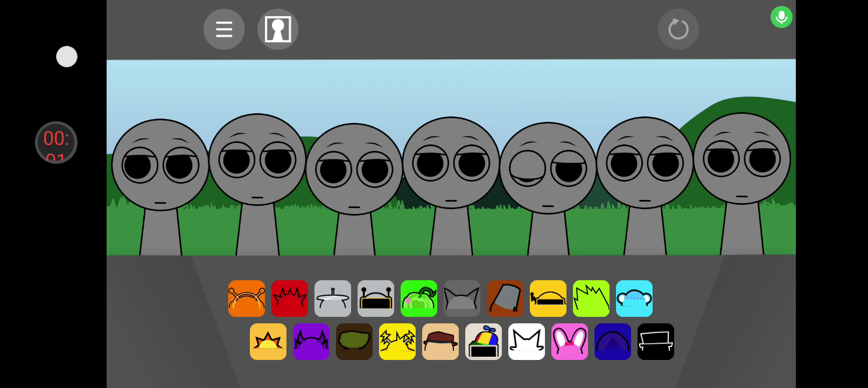Open the character portrait gallery button
Image resolution: width=868 pixels, height=388 pixels.
(x=278, y=29)
